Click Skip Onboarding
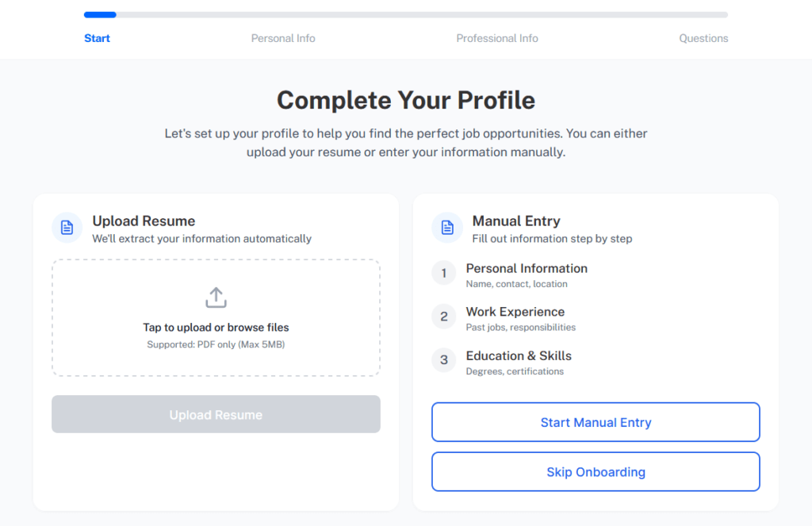The image size is (812, 526). [x=595, y=471]
